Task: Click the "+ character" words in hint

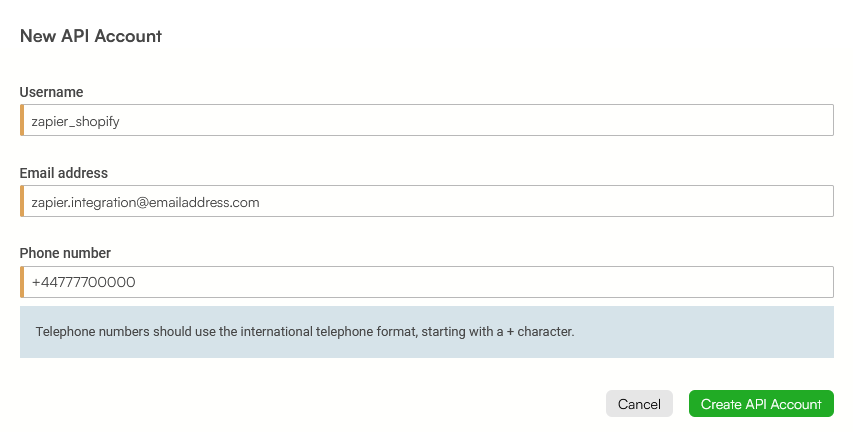Action: tap(540, 331)
